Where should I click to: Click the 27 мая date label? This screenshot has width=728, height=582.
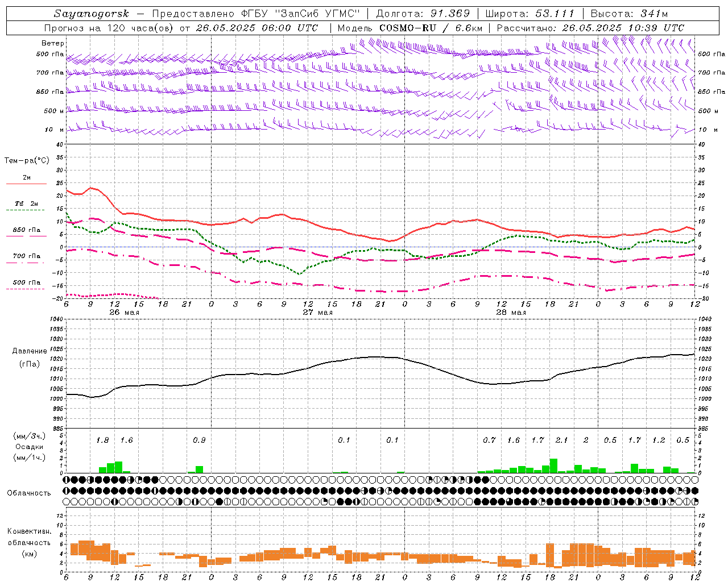pos(317,313)
